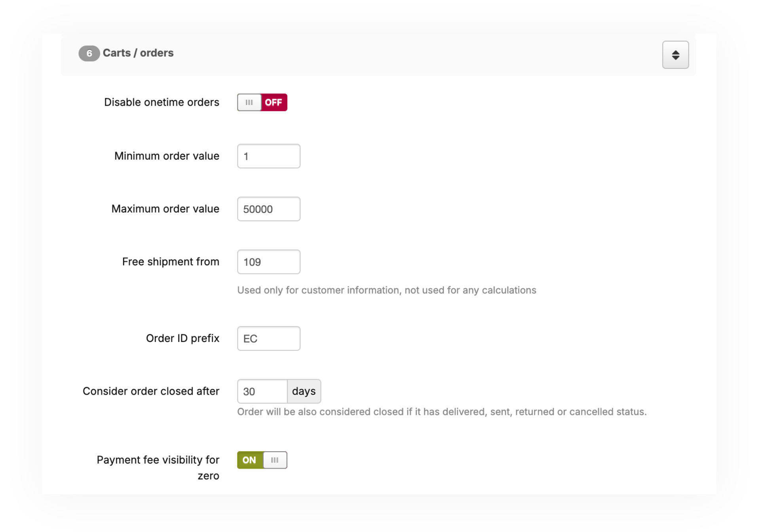Click the Minimum order value label
This screenshot has width=779, height=532.
pos(166,156)
